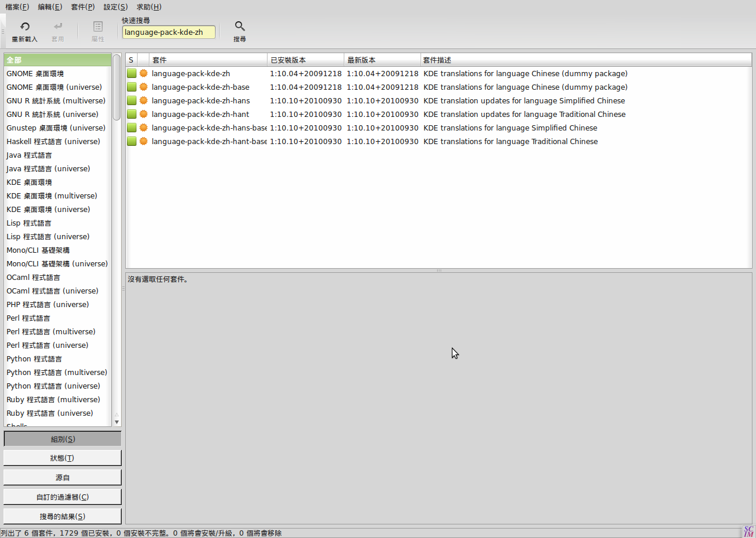Open the 求助(H) menu
Viewport: 756px width, 538px height.
[149, 7]
